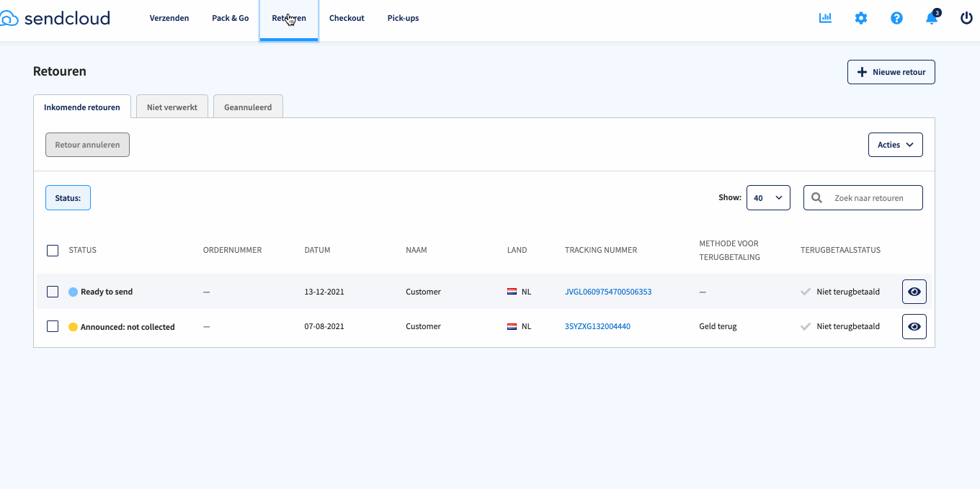Open the Status filter
The image size is (980, 489).
pyautogui.click(x=68, y=197)
